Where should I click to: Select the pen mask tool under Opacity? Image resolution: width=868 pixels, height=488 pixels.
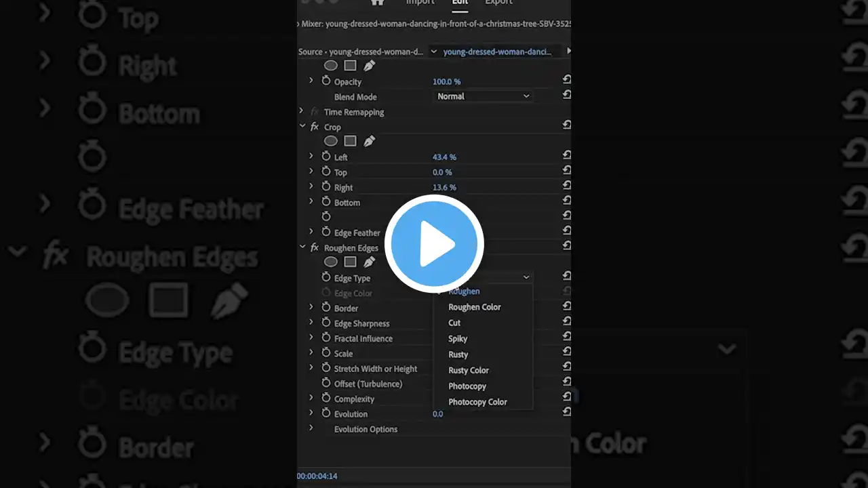[369, 66]
